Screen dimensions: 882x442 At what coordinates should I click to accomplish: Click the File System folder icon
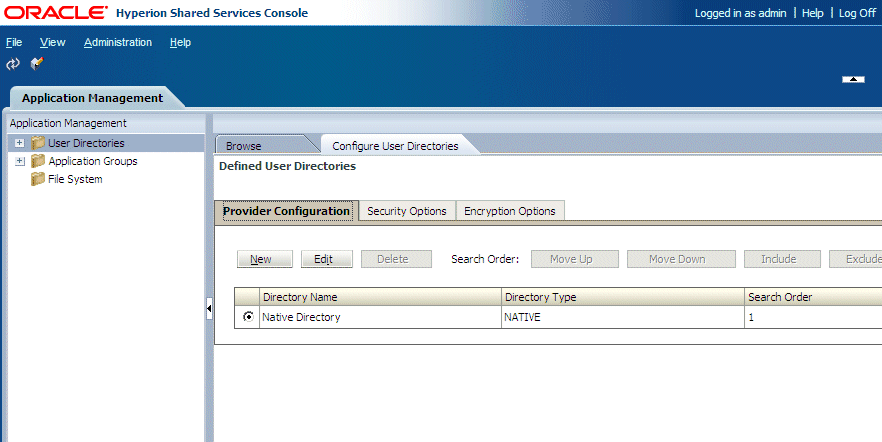[38, 179]
